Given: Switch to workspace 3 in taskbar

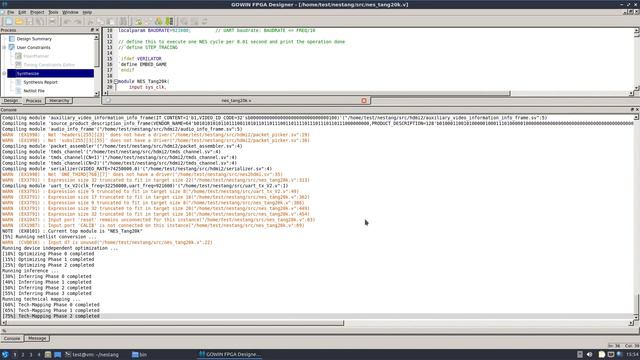Looking at the screenshot, I should tap(31, 355).
